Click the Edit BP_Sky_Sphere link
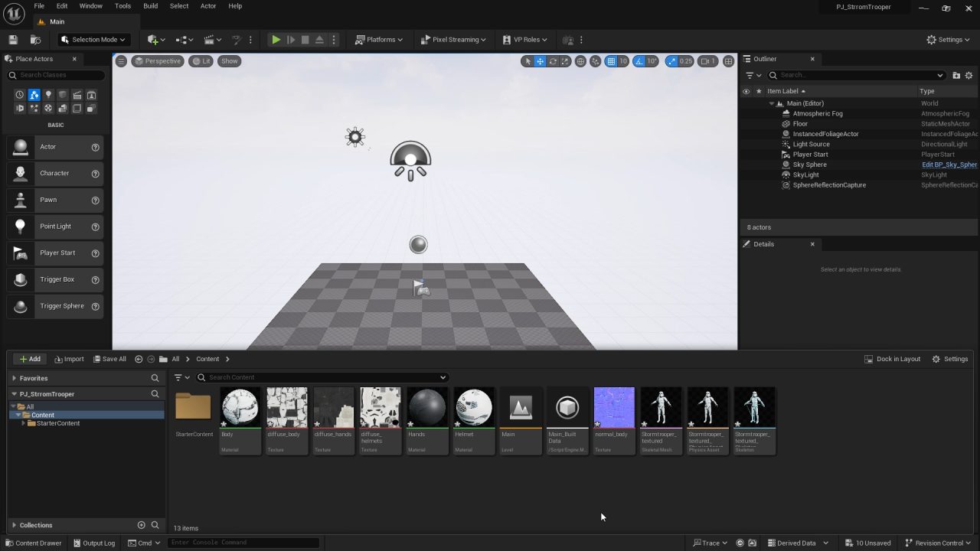 point(949,165)
